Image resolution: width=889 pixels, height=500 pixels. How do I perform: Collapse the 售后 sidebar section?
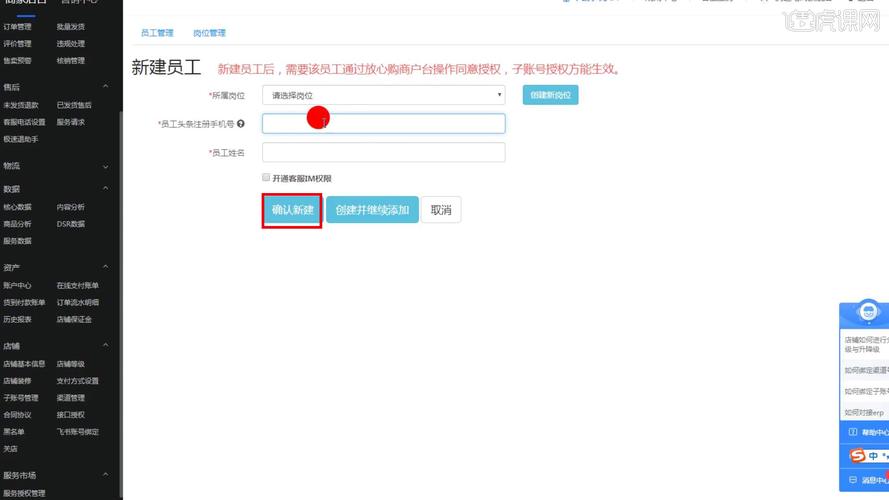pos(105,87)
